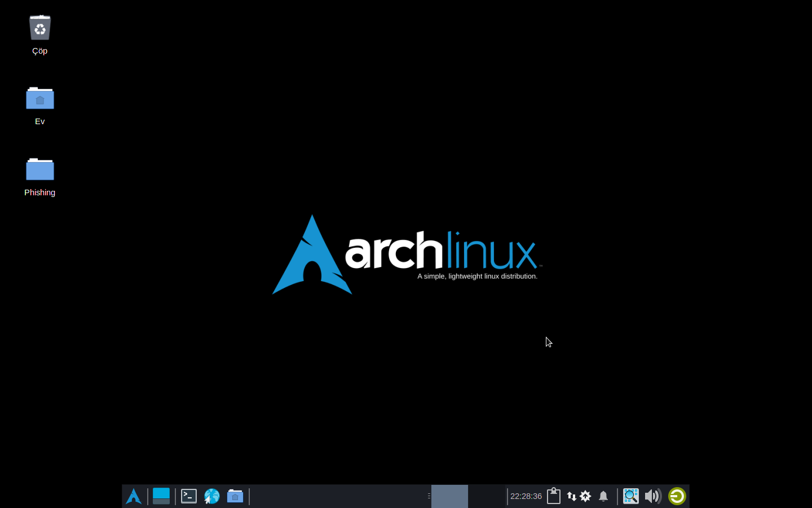The image size is (812, 508).
Task: Open the Arch applications menu in the panel
Action: [x=134, y=496]
